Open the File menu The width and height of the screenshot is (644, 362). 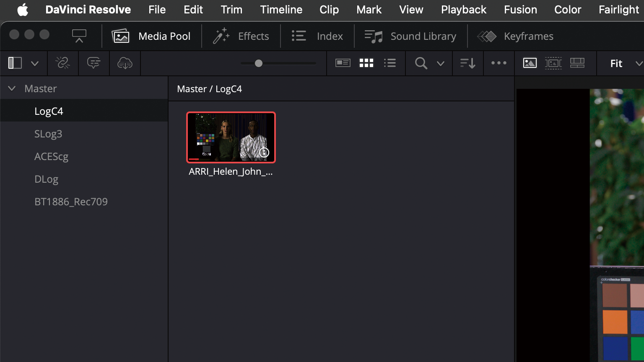(x=157, y=10)
